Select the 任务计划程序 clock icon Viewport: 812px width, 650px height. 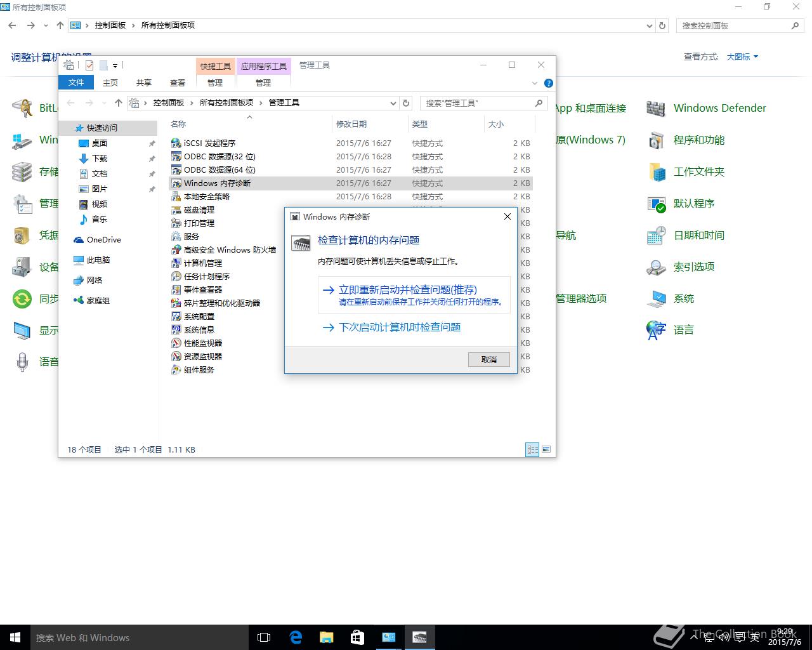(x=176, y=276)
